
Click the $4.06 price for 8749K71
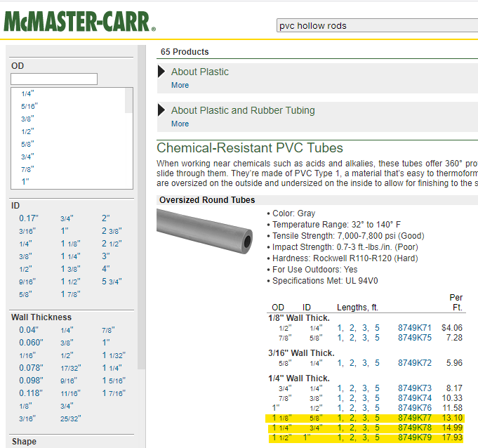452,328
